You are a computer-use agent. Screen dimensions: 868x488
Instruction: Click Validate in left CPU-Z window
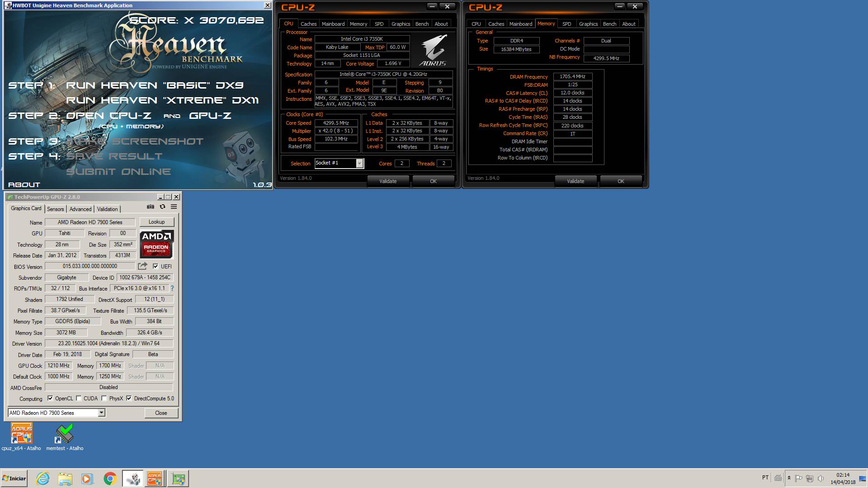388,181
